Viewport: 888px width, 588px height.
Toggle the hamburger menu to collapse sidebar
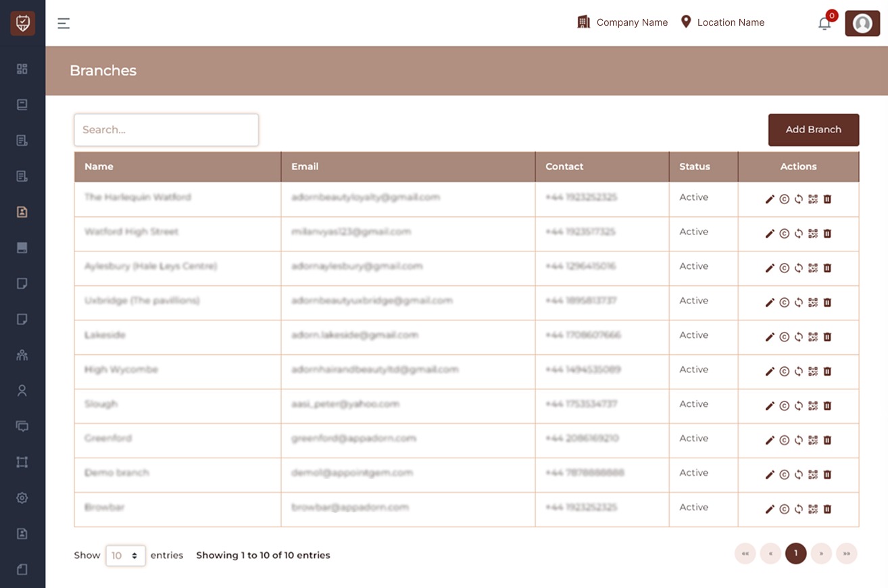[x=64, y=24]
